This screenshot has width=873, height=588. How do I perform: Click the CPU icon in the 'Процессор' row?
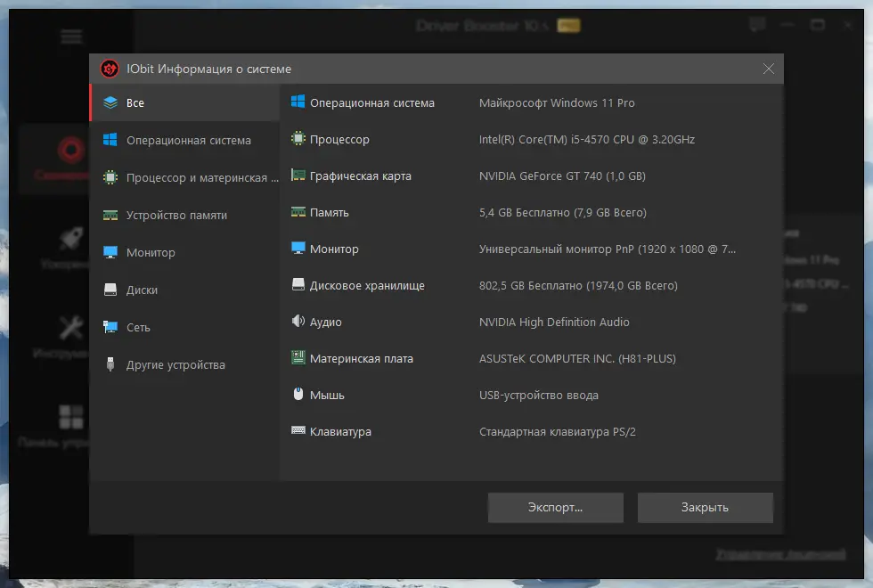[298, 139]
